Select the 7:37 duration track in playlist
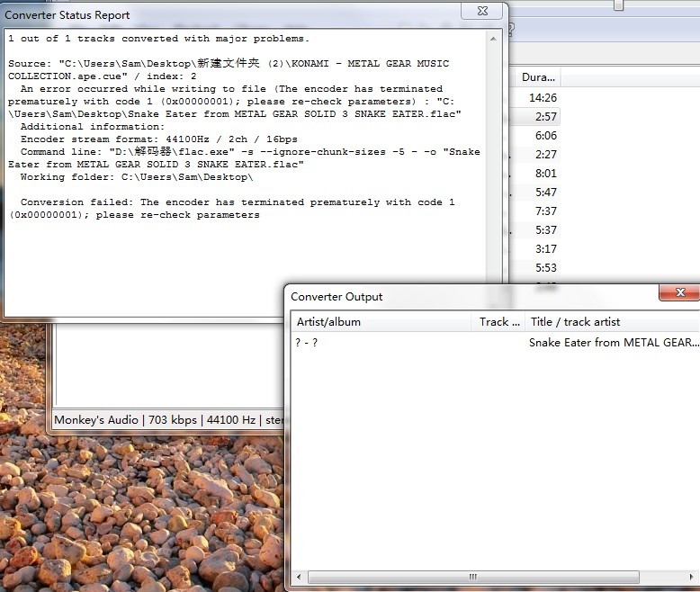This screenshot has width=700, height=592. 546,211
